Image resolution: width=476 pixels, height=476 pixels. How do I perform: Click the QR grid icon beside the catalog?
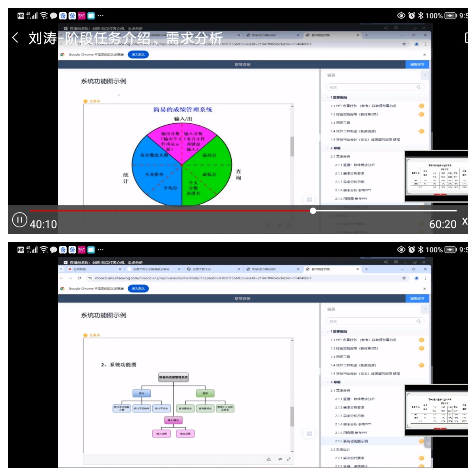[x=309, y=434]
